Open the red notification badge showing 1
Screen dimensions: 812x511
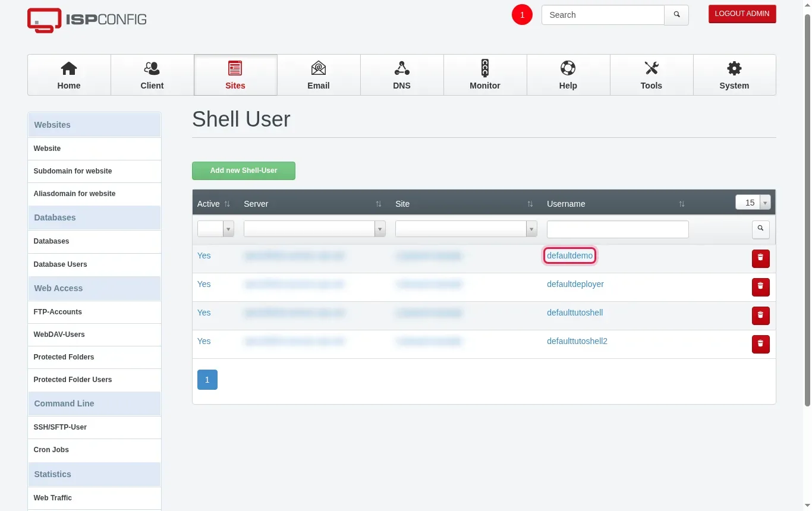(x=523, y=15)
